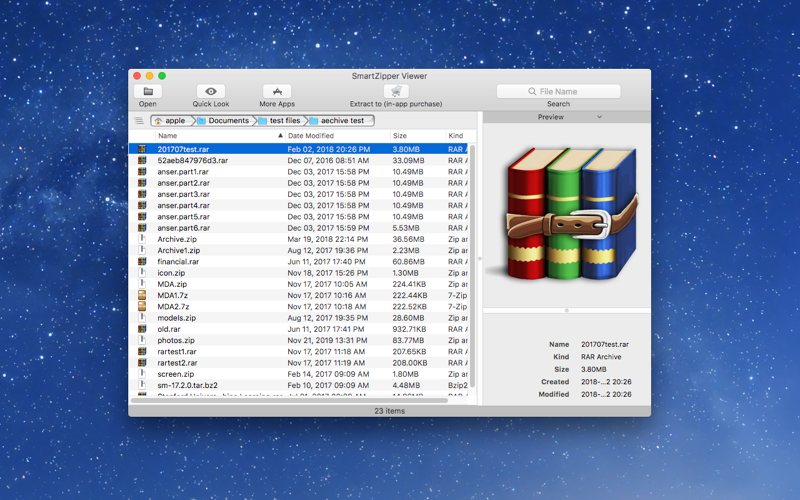Sort files by Date Modified column
Viewport: 800px width, 500px height.
[x=310, y=136]
